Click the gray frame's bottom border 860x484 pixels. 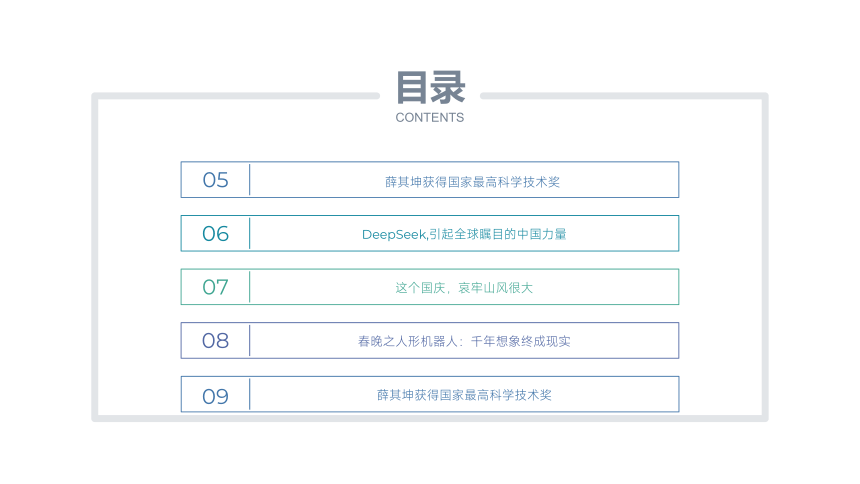(430, 418)
